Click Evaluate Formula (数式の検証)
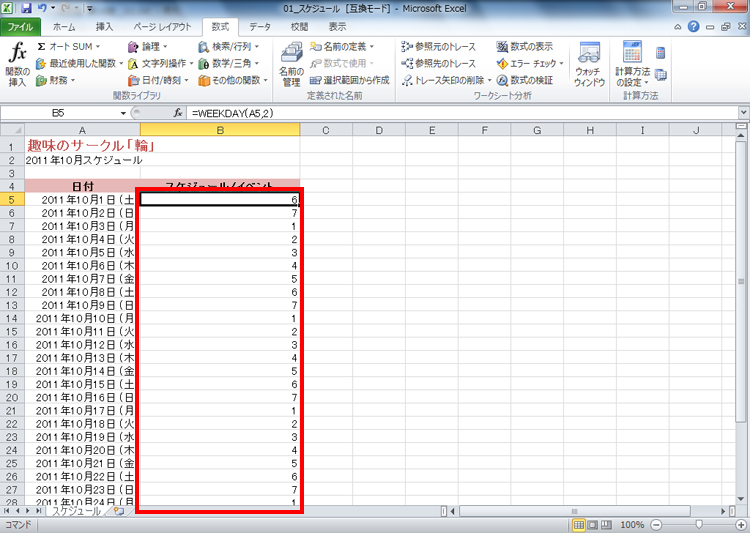 coord(525,80)
